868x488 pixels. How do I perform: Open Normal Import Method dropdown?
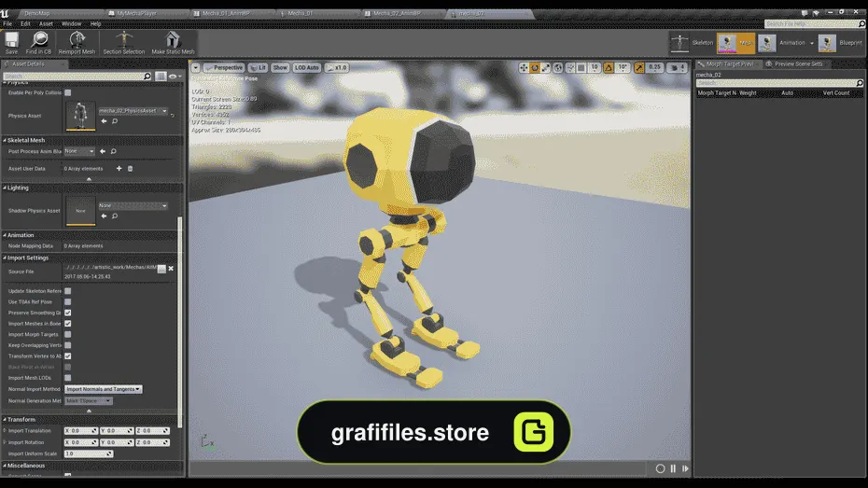103,389
